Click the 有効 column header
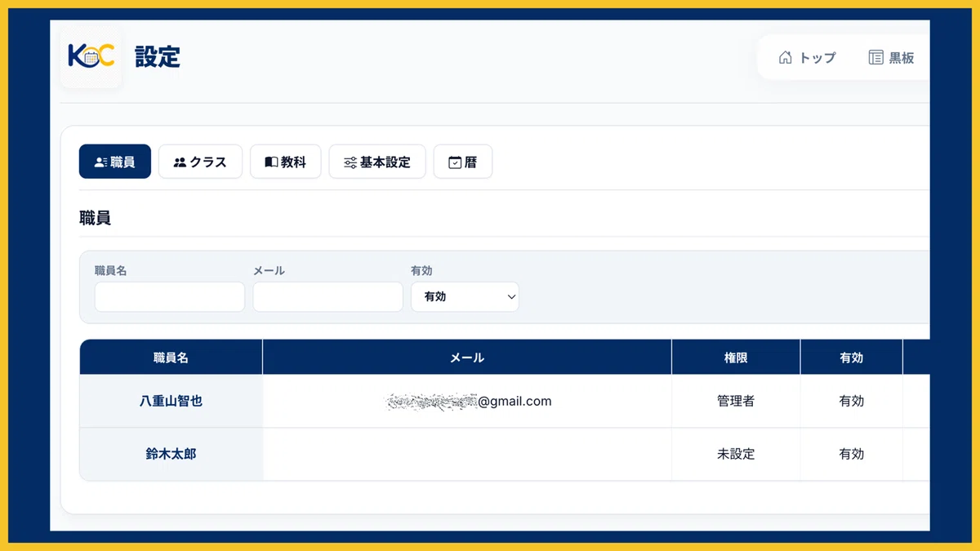Screen dimensions: 980x551 click(x=852, y=358)
